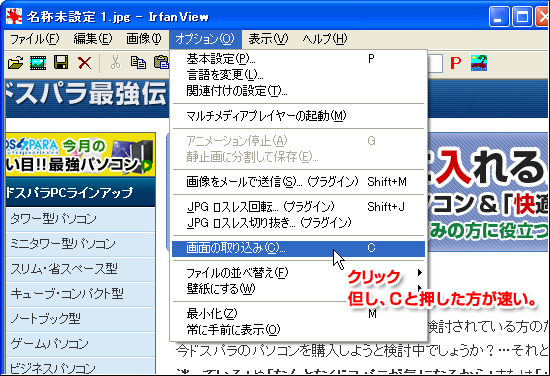Click the Slideshow filmstrip icon in toolbar
Viewport: 550px width, 376px height.
click(38, 63)
